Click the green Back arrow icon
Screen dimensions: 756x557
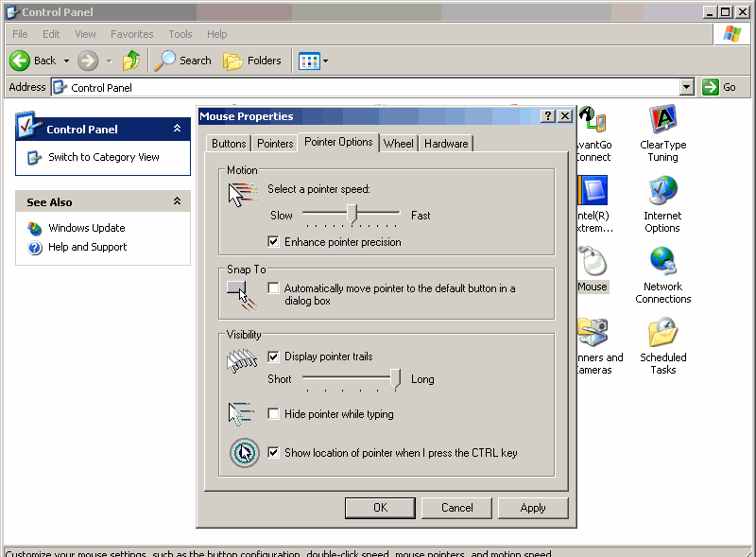point(20,61)
